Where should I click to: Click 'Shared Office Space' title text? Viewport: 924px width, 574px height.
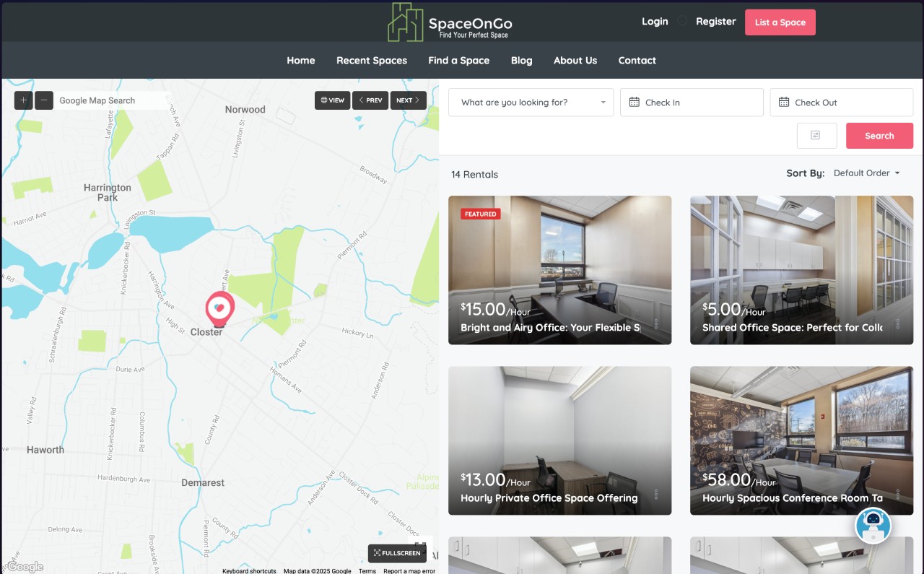click(793, 328)
